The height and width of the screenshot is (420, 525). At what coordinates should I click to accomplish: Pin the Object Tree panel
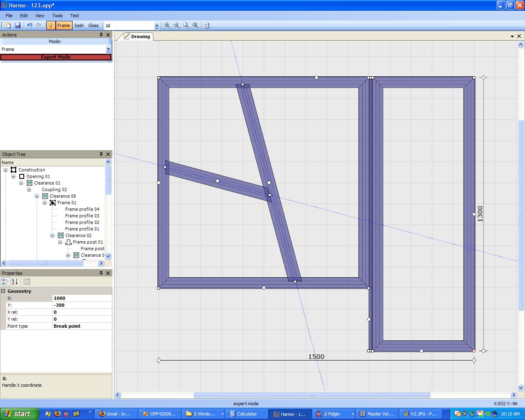[x=101, y=154]
